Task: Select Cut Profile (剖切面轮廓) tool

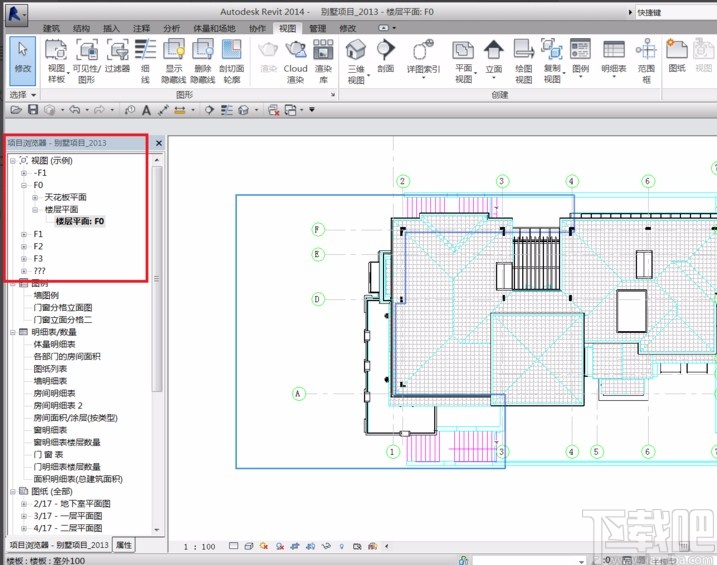Action: pyautogui.click(x=232, y=61)
